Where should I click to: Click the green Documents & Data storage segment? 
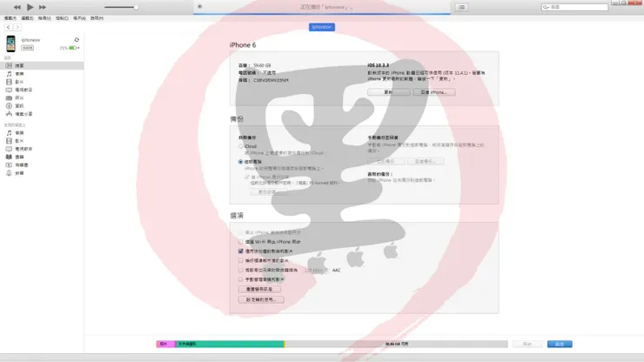(x=230, y=344)
